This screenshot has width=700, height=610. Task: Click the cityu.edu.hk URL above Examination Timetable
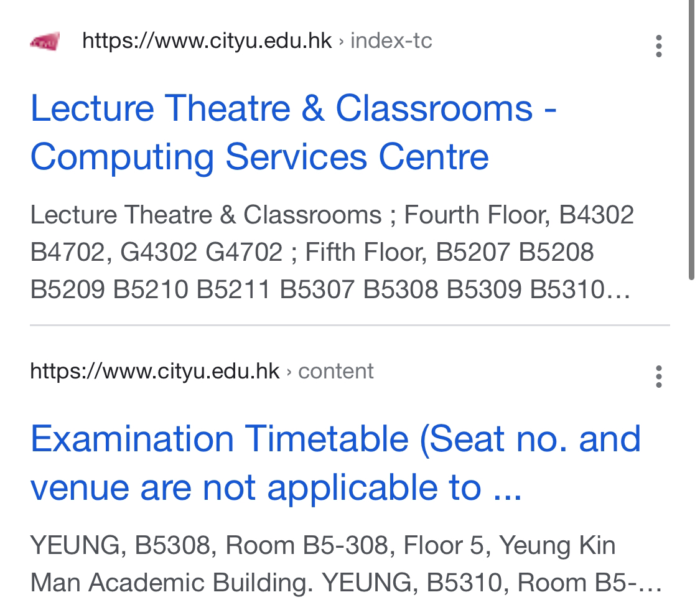tap(155, 371)
